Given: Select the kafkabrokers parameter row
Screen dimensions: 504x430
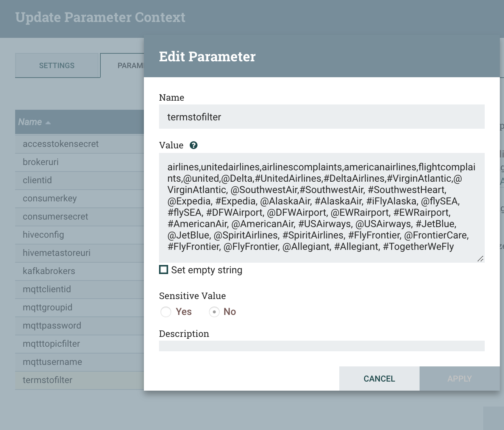Looking at the screenshot, I should tap(80, 271).
